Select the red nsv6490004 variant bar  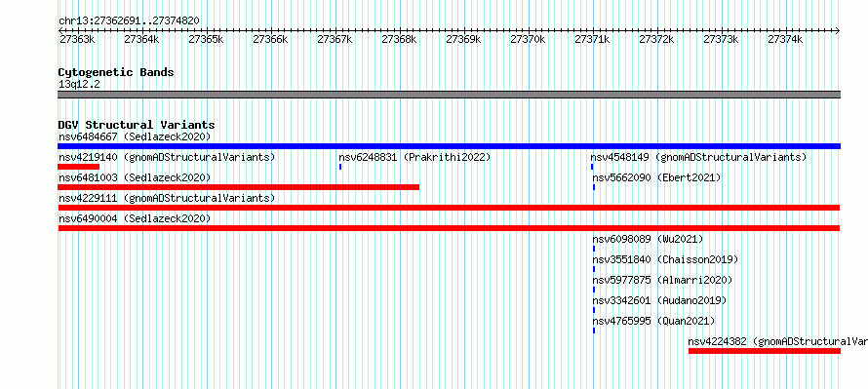tap(449, 228)
